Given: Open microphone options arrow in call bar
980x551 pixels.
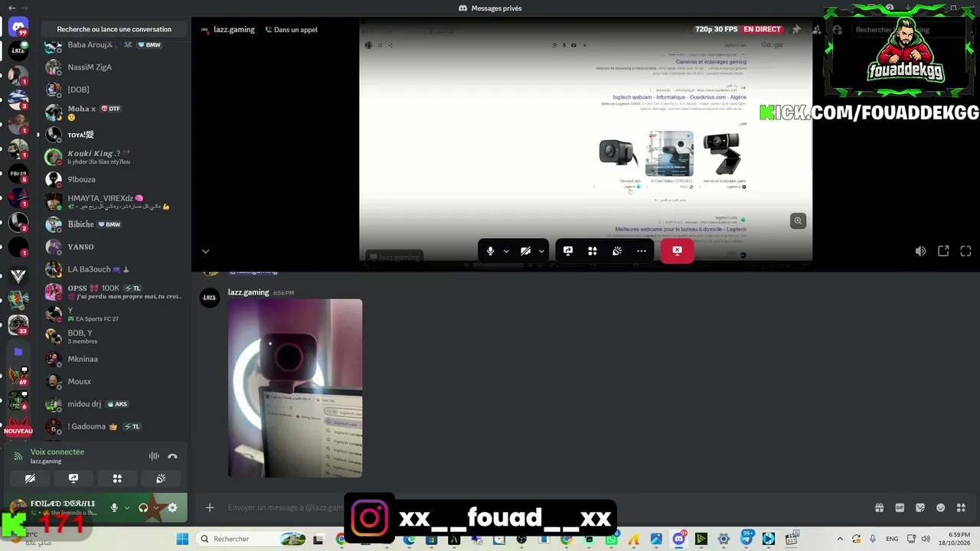Looking at the screenshot, I should [506, 251].
